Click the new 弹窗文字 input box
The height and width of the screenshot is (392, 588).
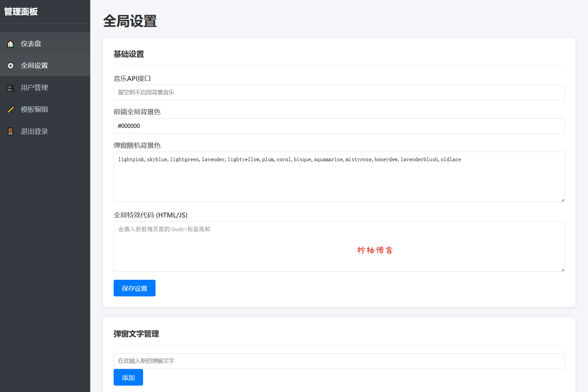tap(339, 361)
